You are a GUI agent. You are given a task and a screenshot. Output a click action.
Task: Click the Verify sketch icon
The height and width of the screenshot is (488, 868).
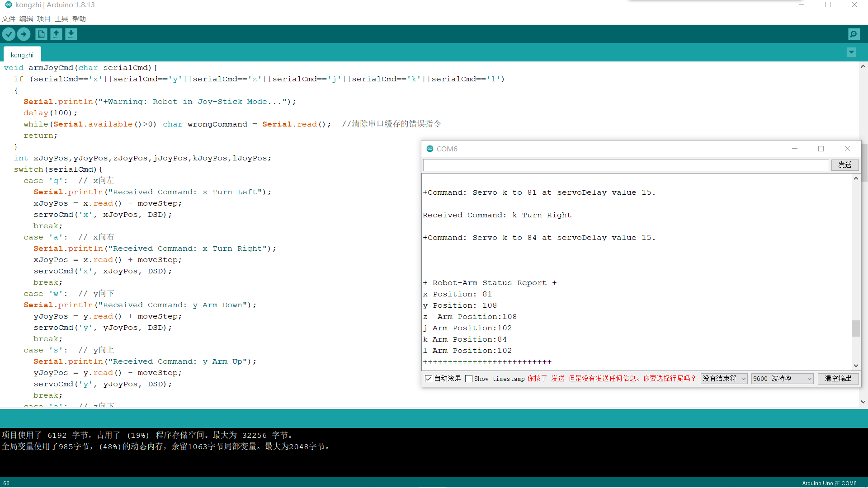(x=9, y=34)
